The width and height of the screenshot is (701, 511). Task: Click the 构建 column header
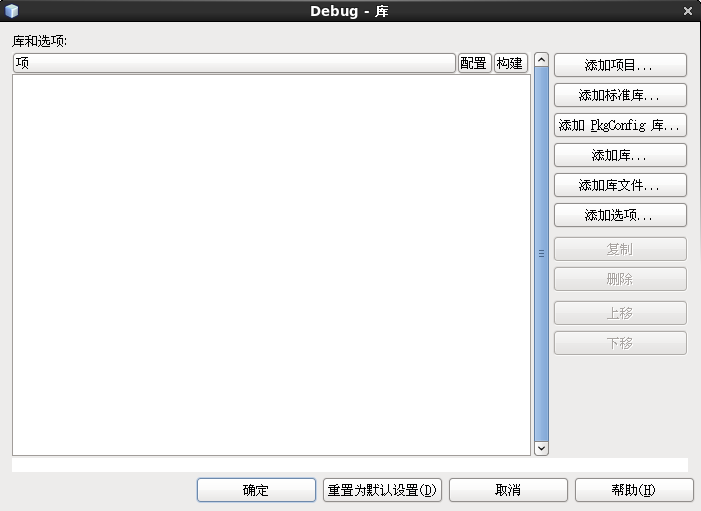coord(510,63)
